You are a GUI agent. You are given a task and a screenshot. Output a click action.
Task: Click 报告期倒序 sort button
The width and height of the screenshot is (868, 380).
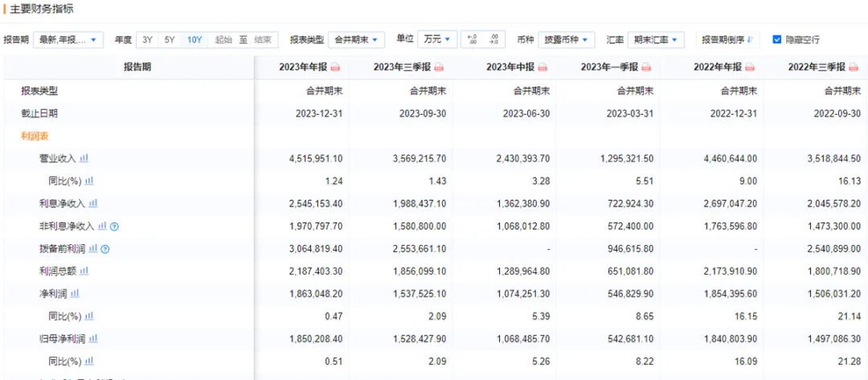tap(727, 39)
